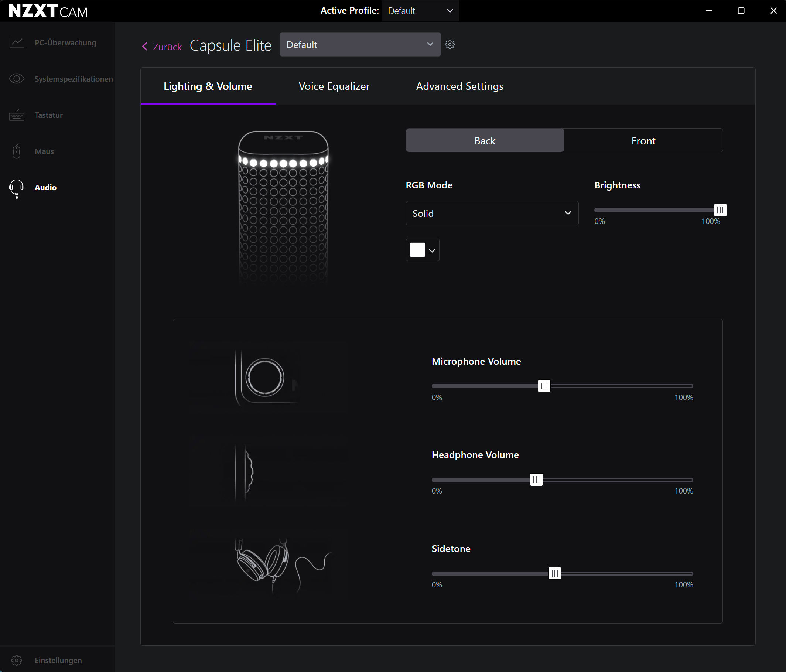Click the Systemspezifikationen eye icon
This screenshot has height=672, width=786.
17,79
